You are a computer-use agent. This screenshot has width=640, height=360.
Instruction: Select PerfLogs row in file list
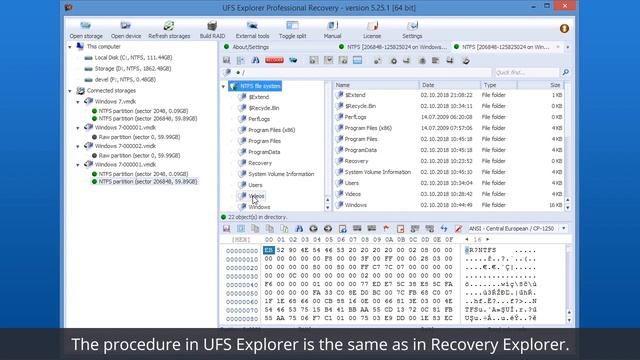coord(448,117)
